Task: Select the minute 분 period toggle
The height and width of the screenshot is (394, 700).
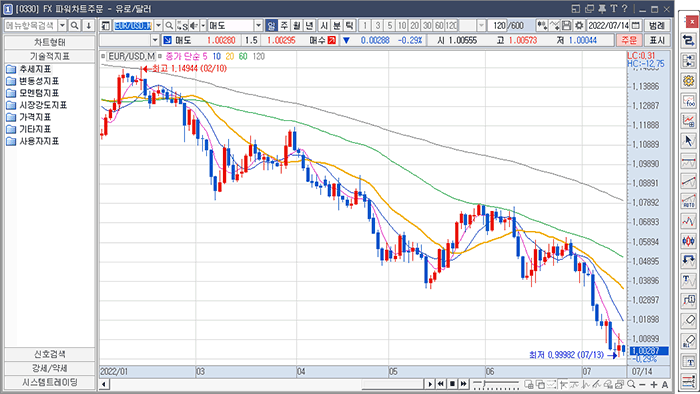Action: tap(337, 26)
